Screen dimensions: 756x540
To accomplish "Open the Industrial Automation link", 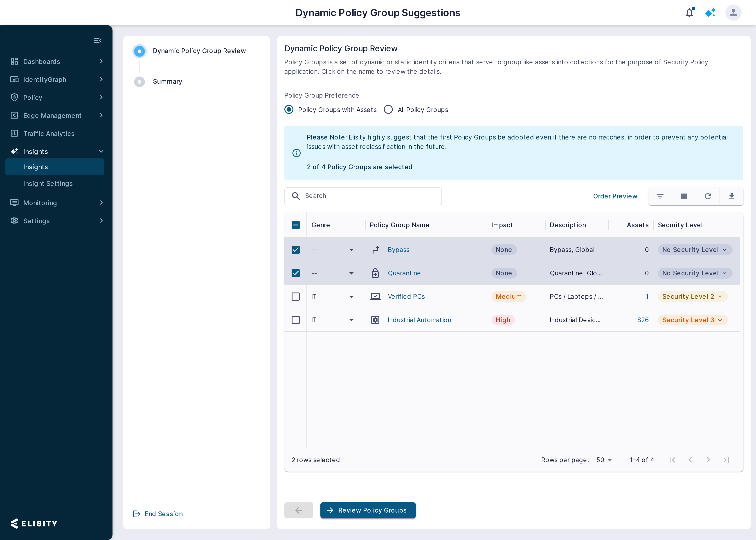I will (x=419, y=320).
